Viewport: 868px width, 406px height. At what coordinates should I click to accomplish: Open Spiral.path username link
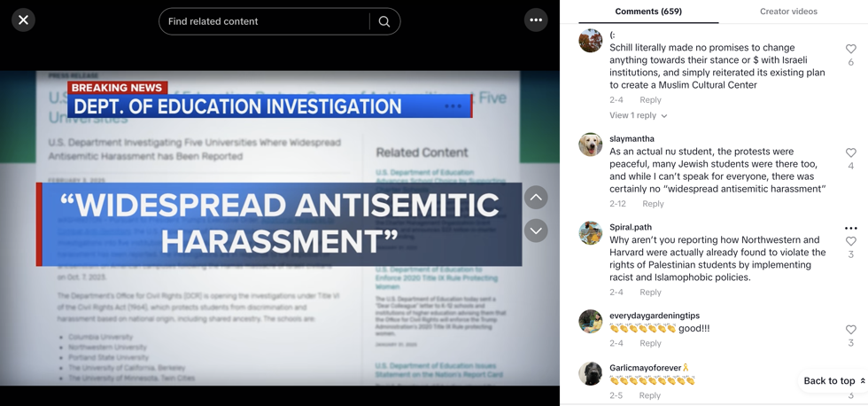coord(631,227)
